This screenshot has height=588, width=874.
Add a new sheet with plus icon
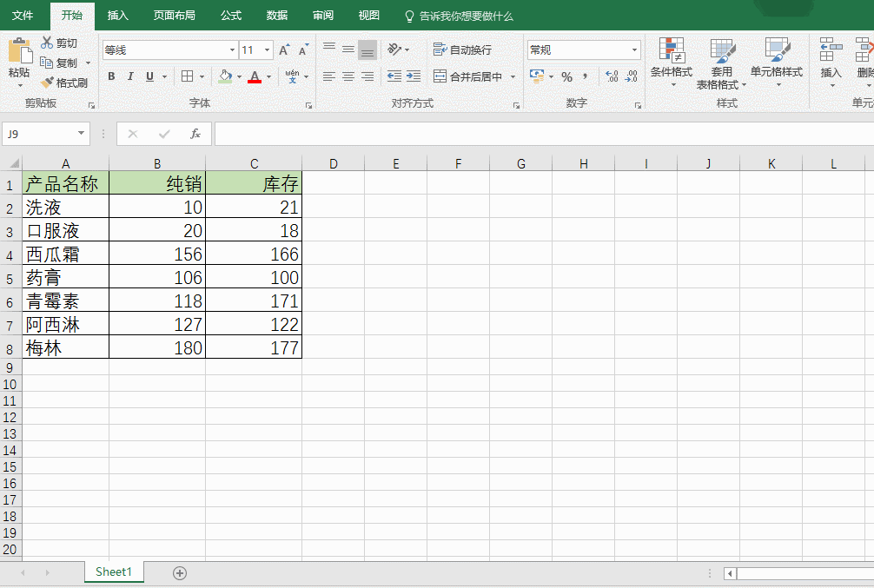pyautogui.click(x=180, y=573)
